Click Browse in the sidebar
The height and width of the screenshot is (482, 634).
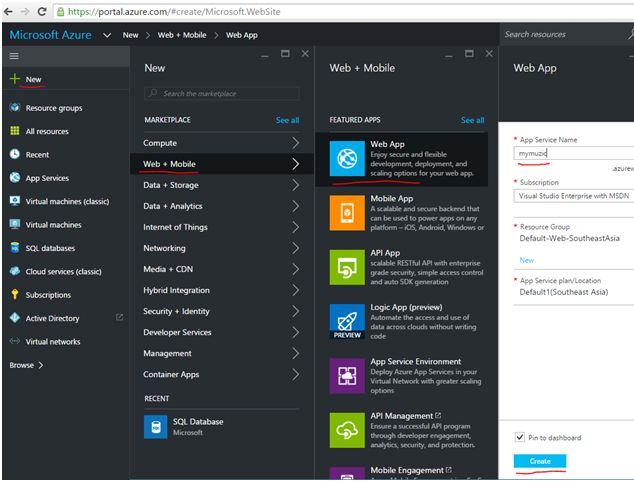click(x=26, y=365)
